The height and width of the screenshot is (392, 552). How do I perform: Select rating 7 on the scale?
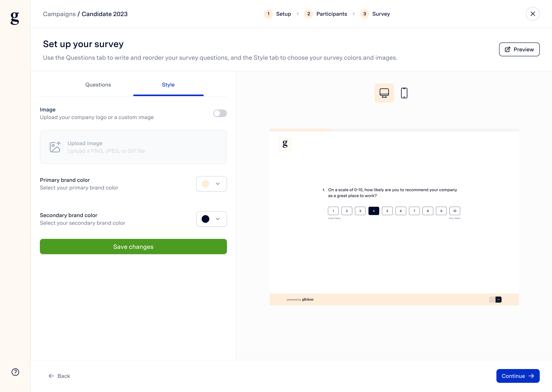click(x=414, y=211)
